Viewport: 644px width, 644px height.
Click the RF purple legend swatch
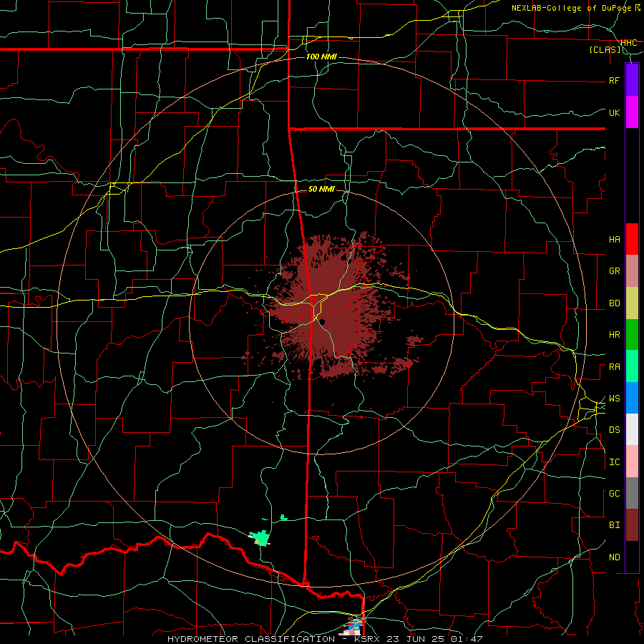coord(632,80)
